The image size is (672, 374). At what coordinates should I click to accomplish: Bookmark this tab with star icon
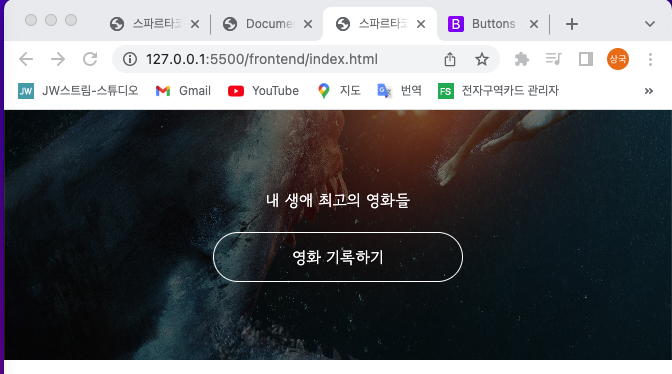pyautogui.click(x=482, y=59)
